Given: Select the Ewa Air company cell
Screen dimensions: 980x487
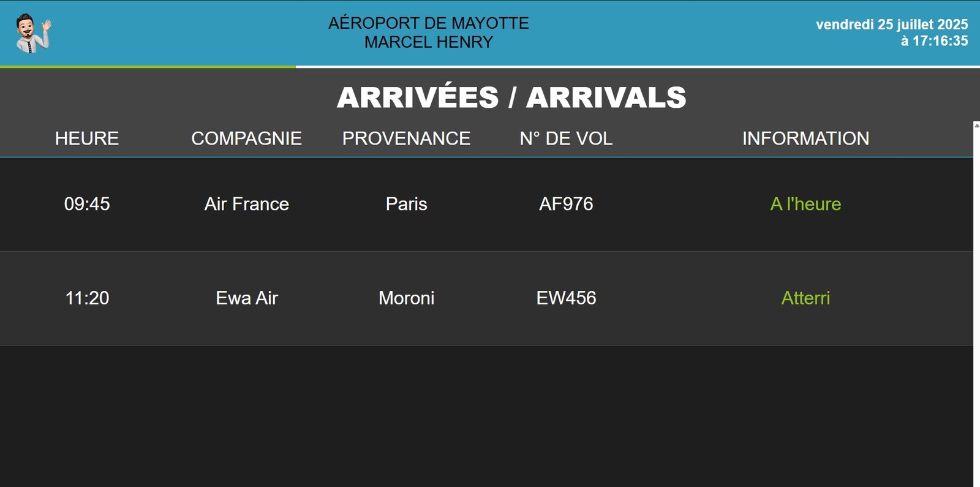Looking at the screenshot, I should pos(246,298).
